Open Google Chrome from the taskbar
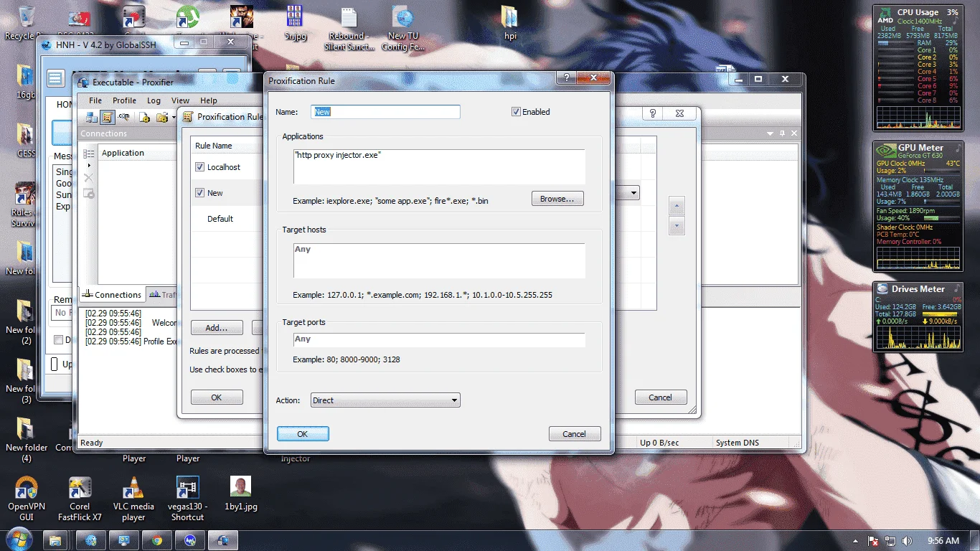Image resolution: width=980 pixels, height=551 pixels. pos(156,540)
